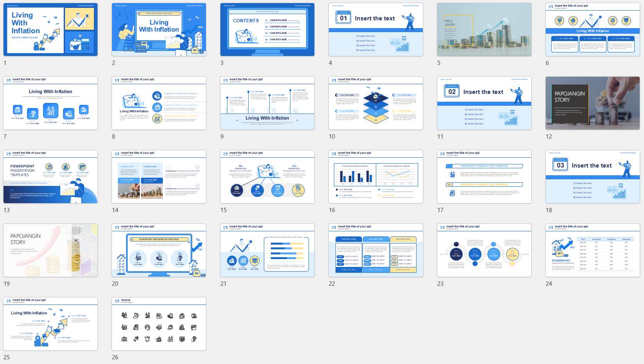
Task: Select slide 2 with the monitor illustration
Action: click(159, 30)
